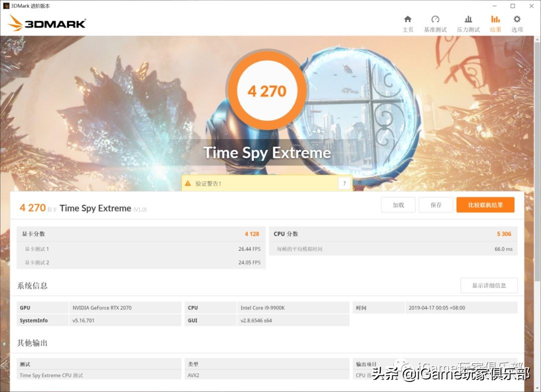Click the validation warning triangle icon
Image resolution: width=541 pixels, height=392 pixels.
pos(188,183)
